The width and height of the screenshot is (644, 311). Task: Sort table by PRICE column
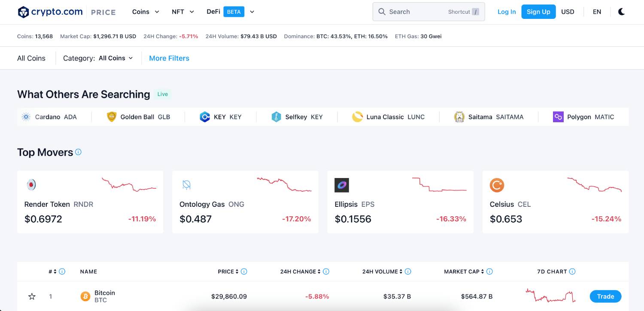(x=237, y=272)
